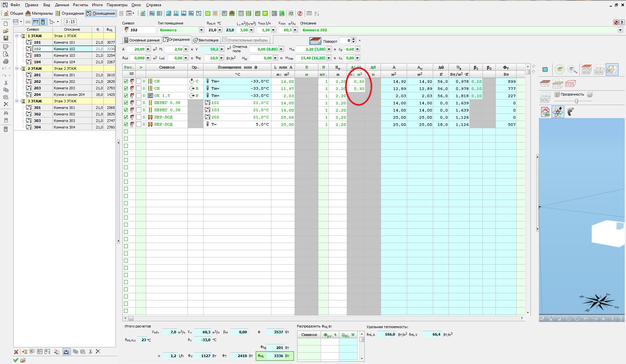
Task: Toggle checkbox for ПЕРЕГ 0,38 room 101 row
Action: 126,103
